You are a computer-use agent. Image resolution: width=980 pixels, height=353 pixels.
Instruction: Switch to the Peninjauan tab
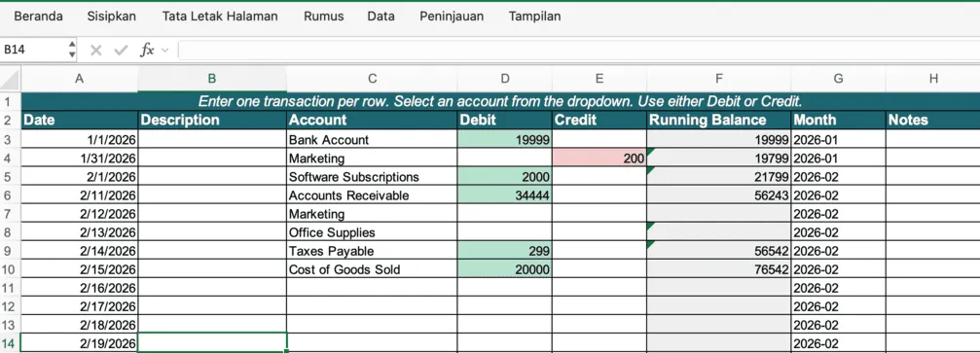pyautogui.click(x=452, y=17)
